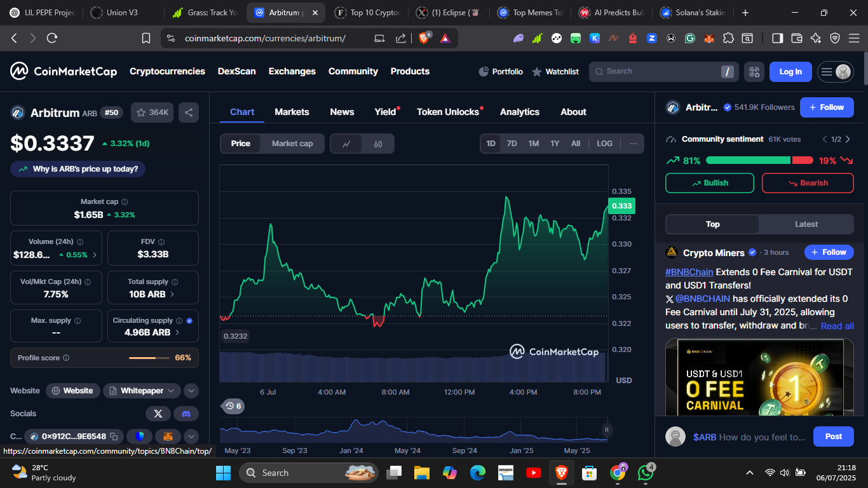Expand Circulating supply 4.96B ARB chevron

[177, 332]
